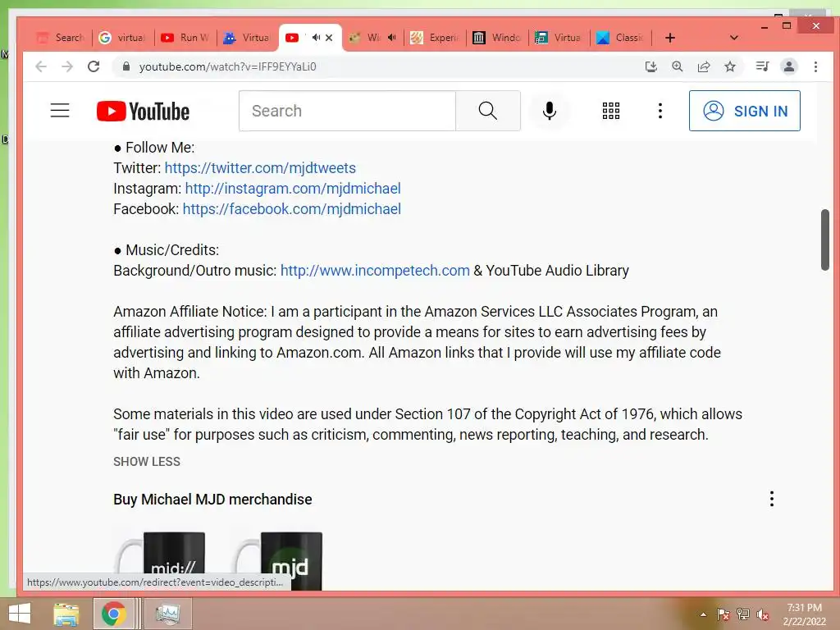This screenshot has height=630, width=840.
Task: Click the browser forward arrow
Action: coord(67,66)
